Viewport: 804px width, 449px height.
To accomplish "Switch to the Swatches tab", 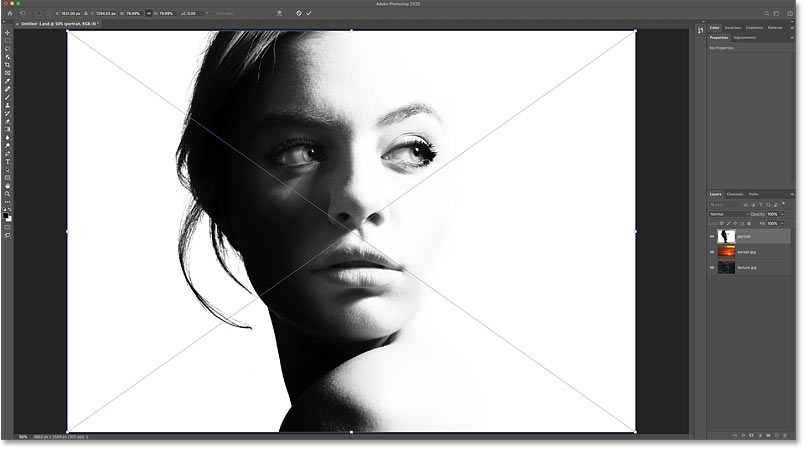I will coord(735,27).
